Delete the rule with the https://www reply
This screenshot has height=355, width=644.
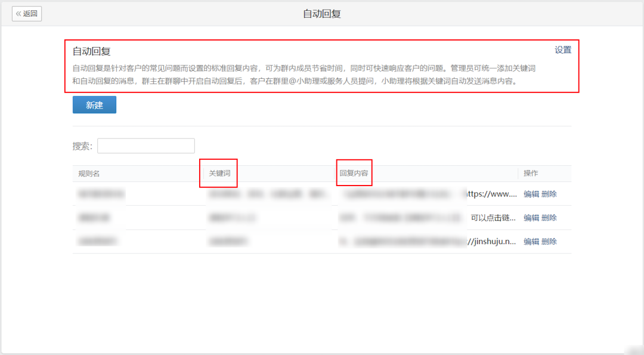click(549, 194)
